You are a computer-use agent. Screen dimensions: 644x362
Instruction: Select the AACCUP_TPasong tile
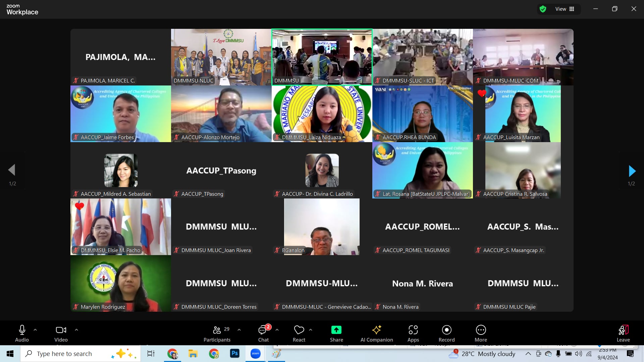(x=221, y=170)
